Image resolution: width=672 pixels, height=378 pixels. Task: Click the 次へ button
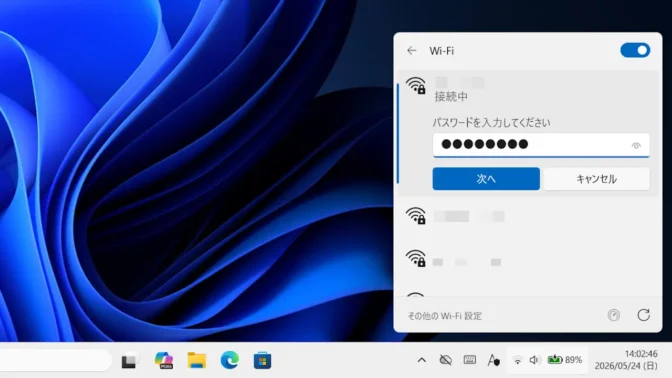click(486, 179)
